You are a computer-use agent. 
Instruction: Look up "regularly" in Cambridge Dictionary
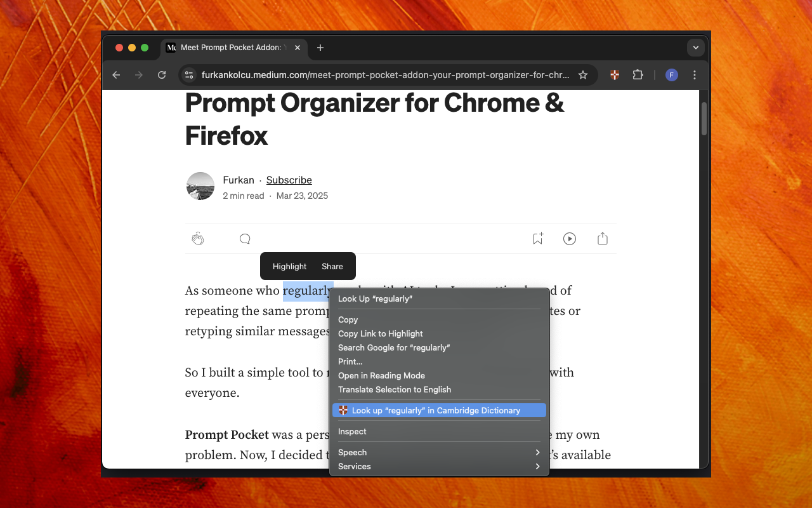point(439,410)
